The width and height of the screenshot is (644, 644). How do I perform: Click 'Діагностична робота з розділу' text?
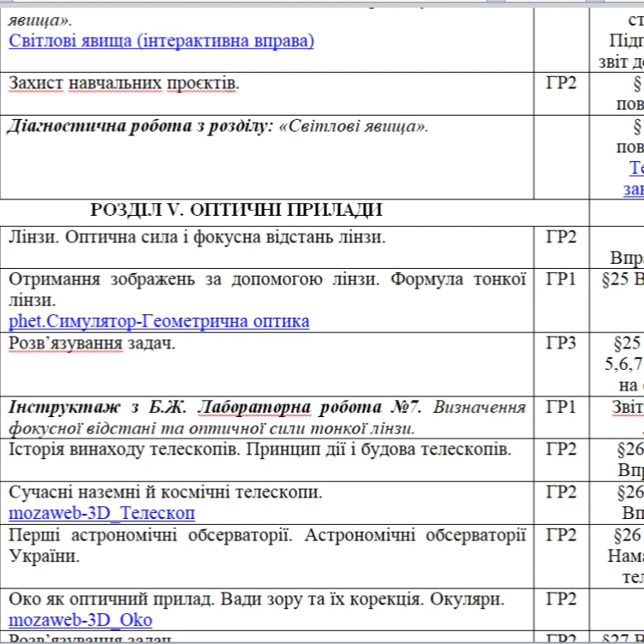pyautogui.click(x=140, y=127)
